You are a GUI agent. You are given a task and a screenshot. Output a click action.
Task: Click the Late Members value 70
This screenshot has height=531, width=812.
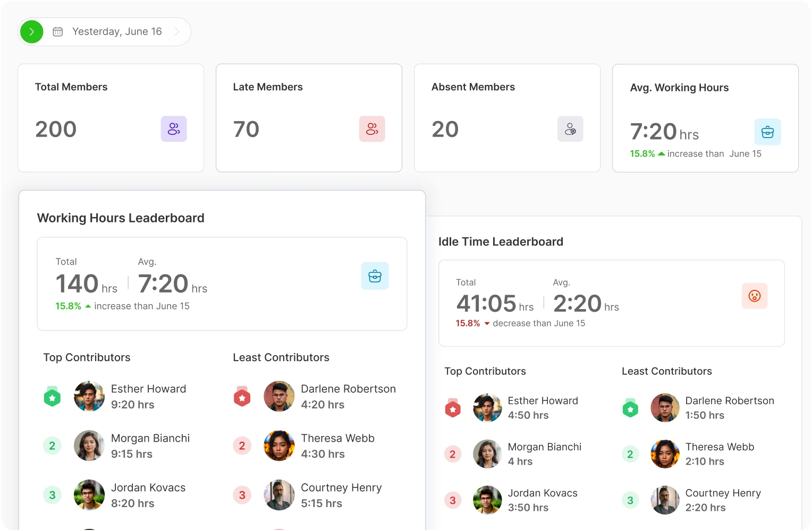246,129
